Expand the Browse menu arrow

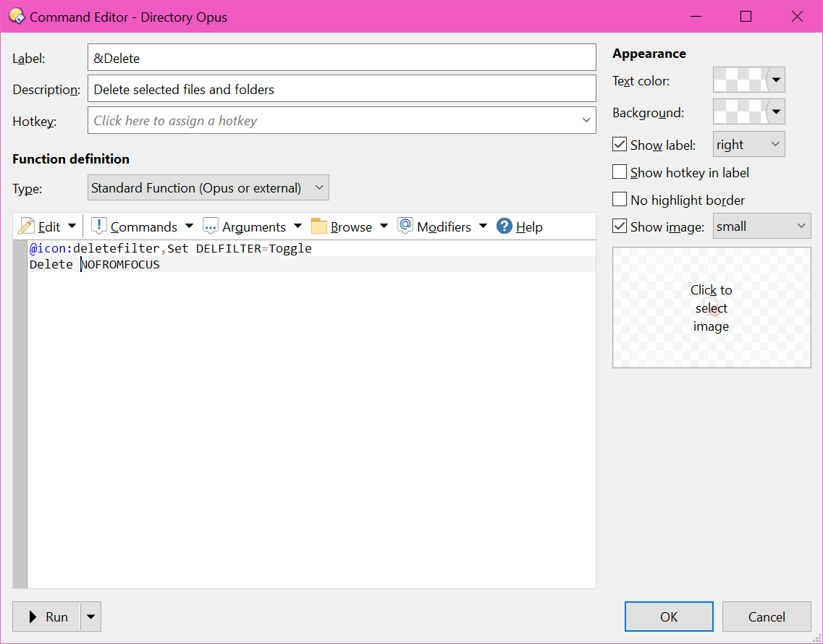click(x=384, y=226)
